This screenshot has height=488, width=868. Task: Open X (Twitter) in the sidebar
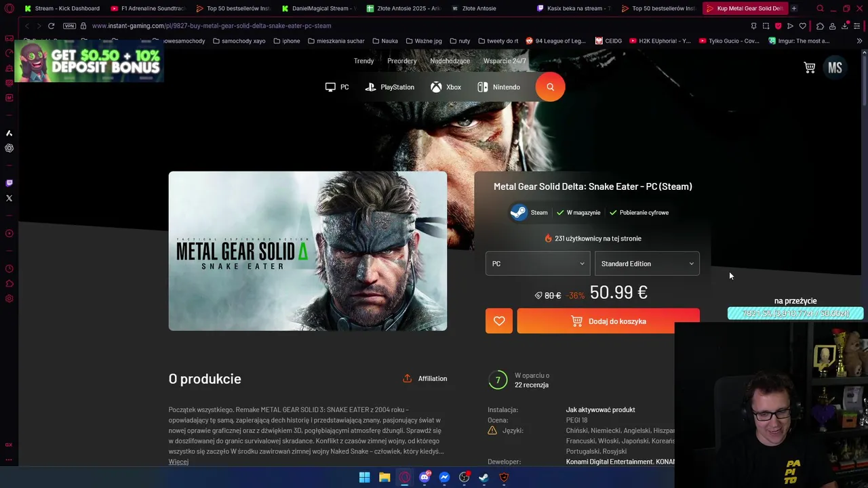click(x=9, y=198)
